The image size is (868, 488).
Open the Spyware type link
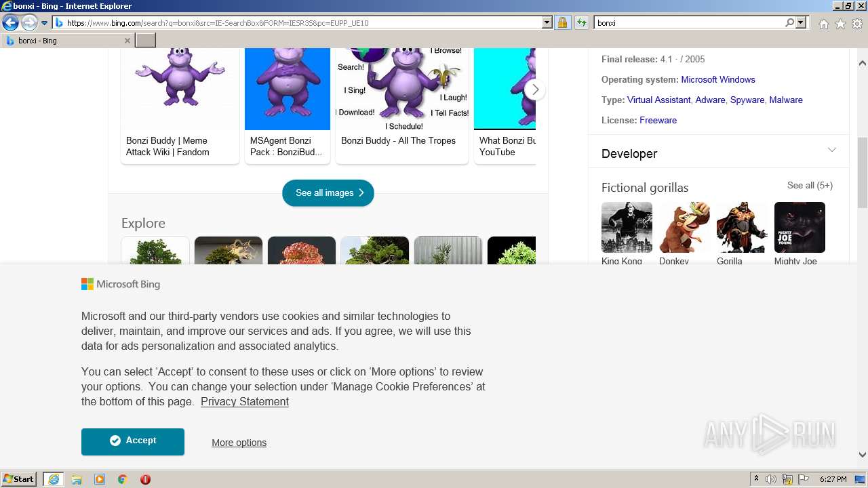pos(747,100)
